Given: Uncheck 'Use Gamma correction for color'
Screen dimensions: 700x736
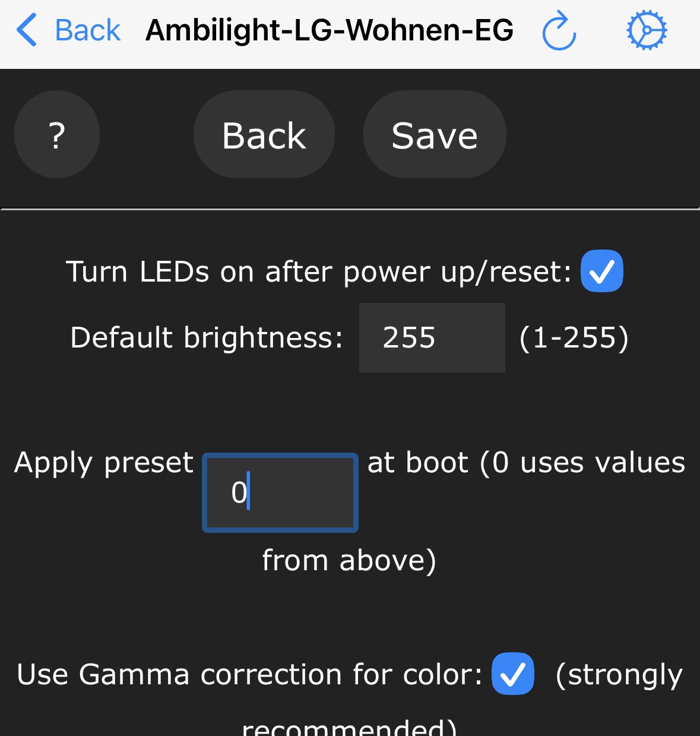Looking at the screenshot, I should tap(513, 674).
